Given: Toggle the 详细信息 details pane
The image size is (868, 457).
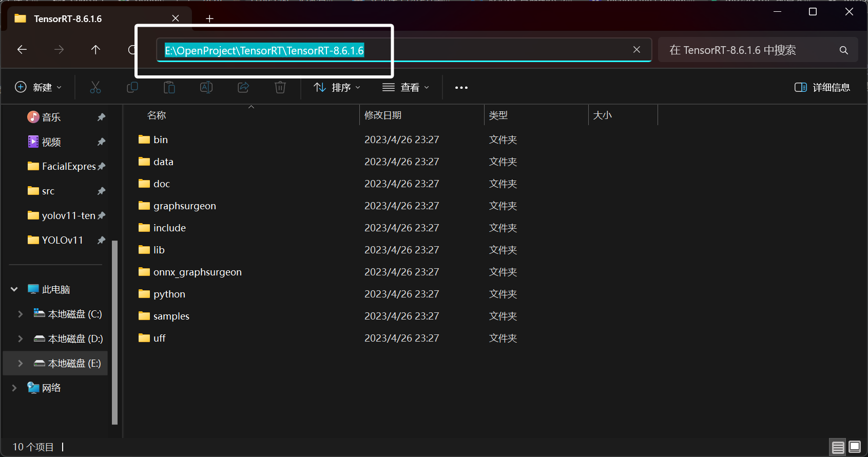Looking at the screenshot, I should 822,88.
